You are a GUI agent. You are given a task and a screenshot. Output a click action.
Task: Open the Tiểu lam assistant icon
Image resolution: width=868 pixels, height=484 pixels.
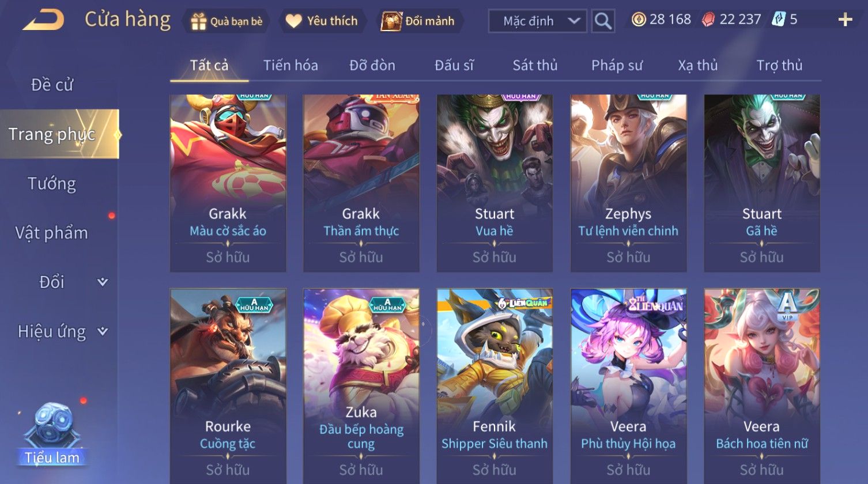[52, 434]
